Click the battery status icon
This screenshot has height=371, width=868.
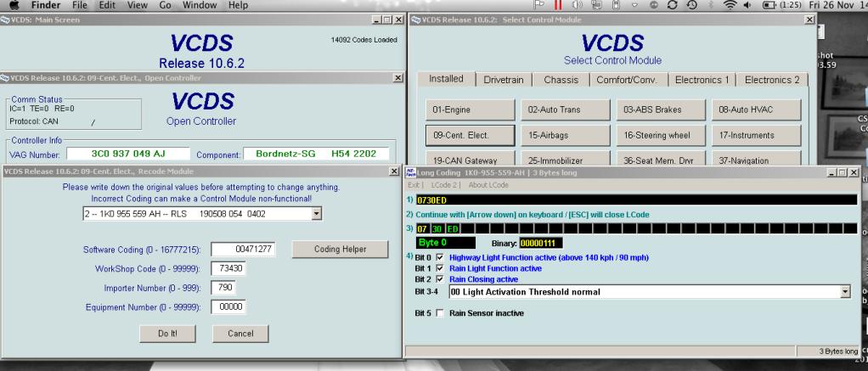point(769,5)
